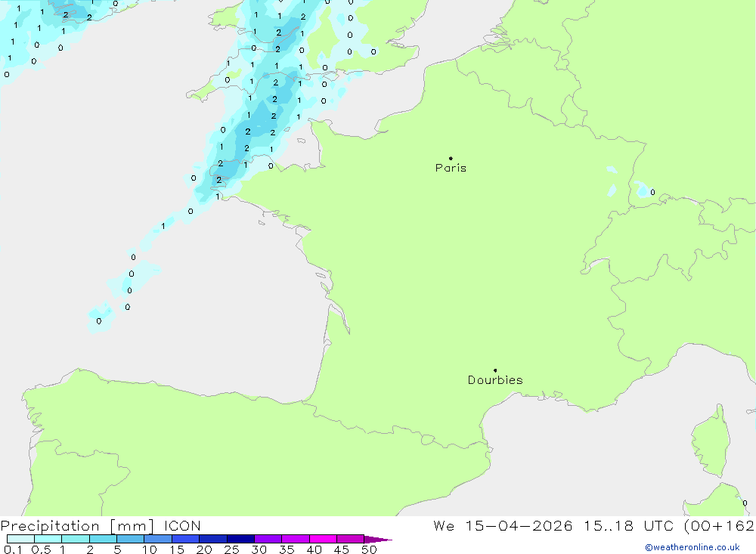This screenshot has height=554, width=756.
Task: Click the '15..18 UTC' forecast time text
Action: click(629, 525)
